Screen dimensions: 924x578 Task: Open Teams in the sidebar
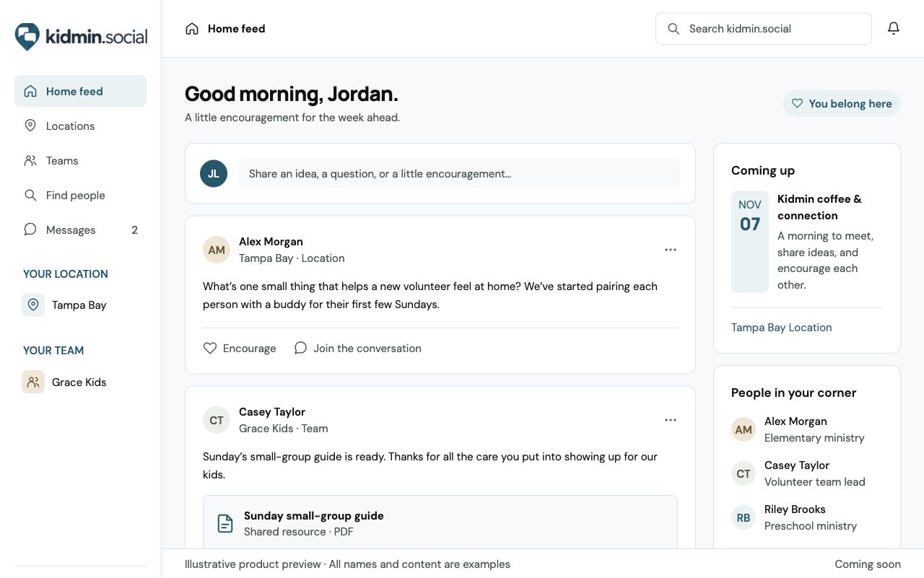pyautogui.click(x=80, y=160)
